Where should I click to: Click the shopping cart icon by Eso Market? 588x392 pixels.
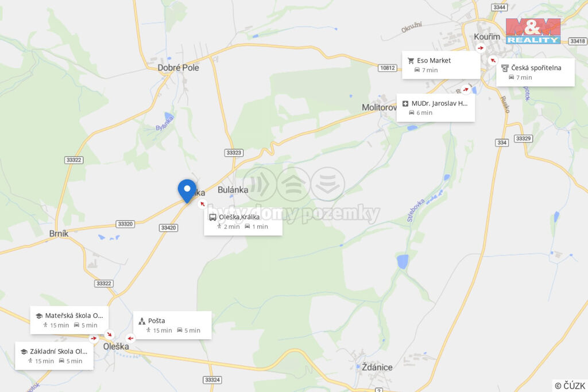(411, 60)
